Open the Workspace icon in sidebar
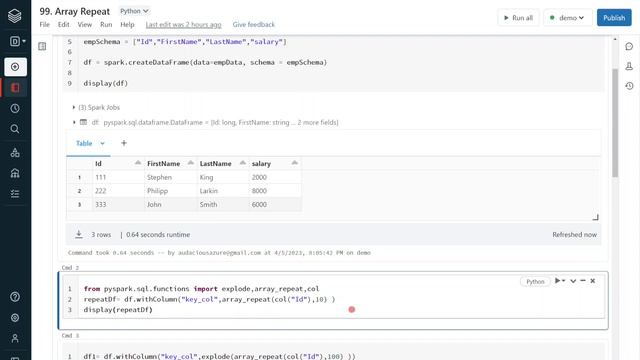The height and width of the screenshot is (360, 640). 15,88
